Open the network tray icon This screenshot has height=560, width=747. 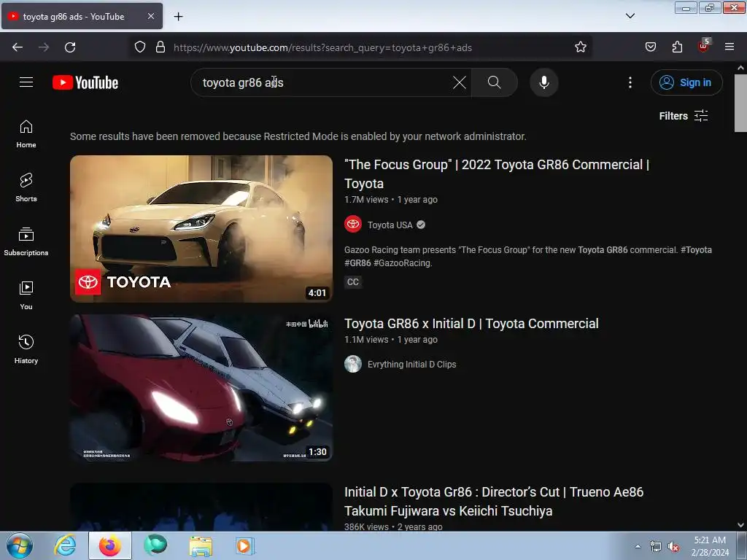656,547
